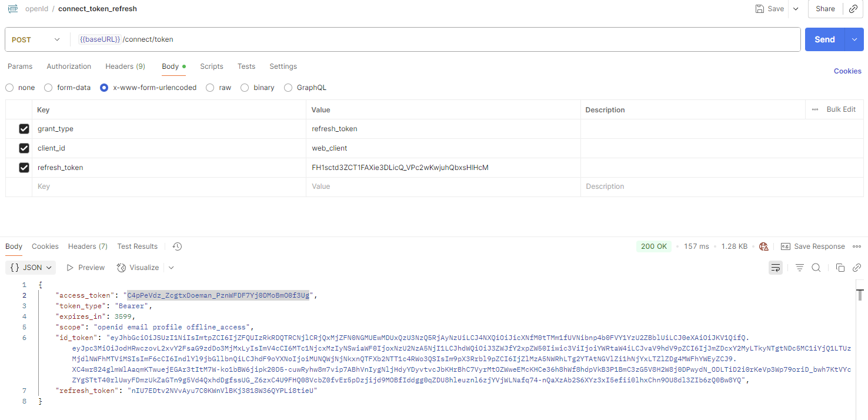The image size is (868, 420).
Task: Open the response Cookies tab
Action: 45,246
